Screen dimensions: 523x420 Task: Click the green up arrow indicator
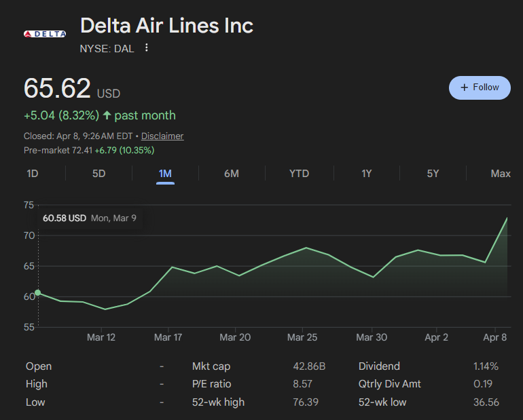pyautogui.click(x=107, y=115)
